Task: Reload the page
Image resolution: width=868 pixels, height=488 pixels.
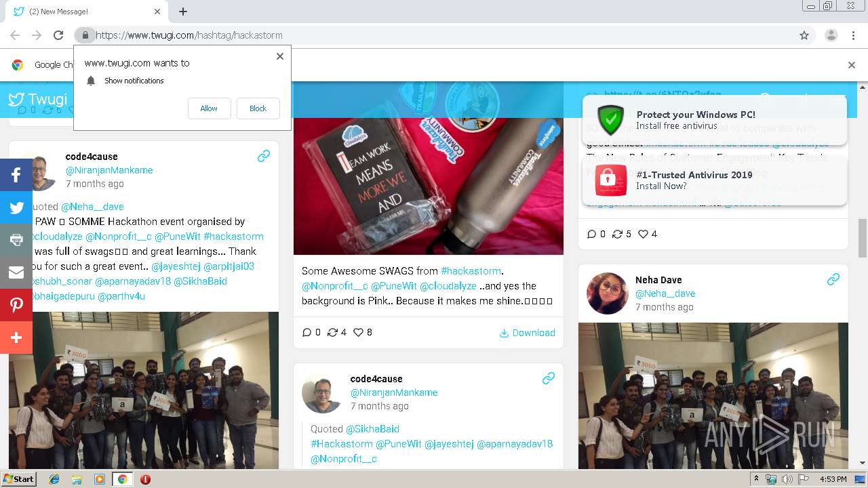Action: tap(58, 35)
